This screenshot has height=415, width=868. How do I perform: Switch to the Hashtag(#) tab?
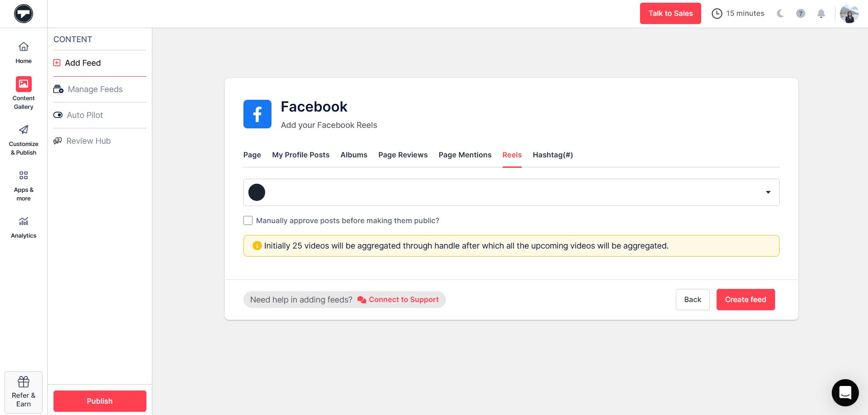click(553, 155)
